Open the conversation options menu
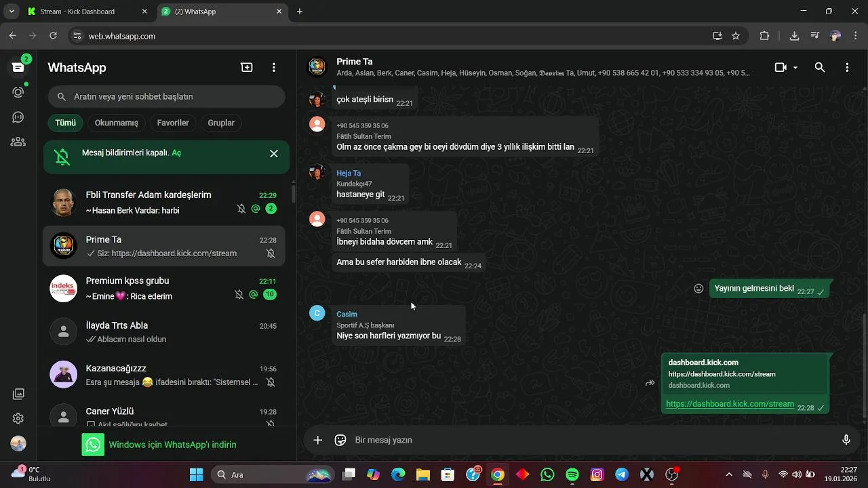Image resolution: width=868 pixels, height=488 pixels. [x=847, y=67]
